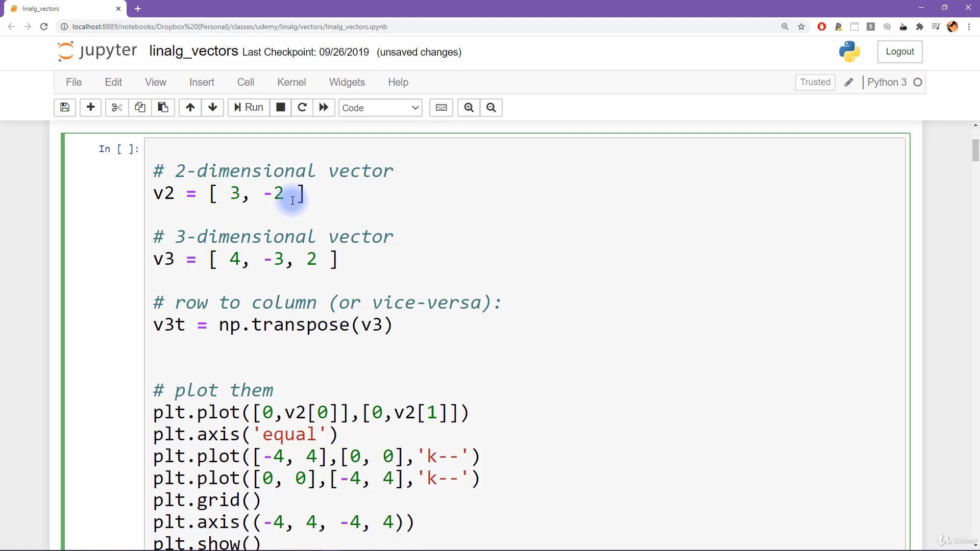
Task: Restart the kernel with the circular arrow
Action: (x=302, y=108)
